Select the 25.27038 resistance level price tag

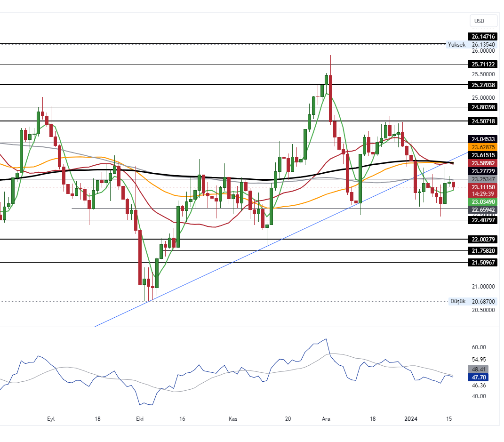(483, 85)
